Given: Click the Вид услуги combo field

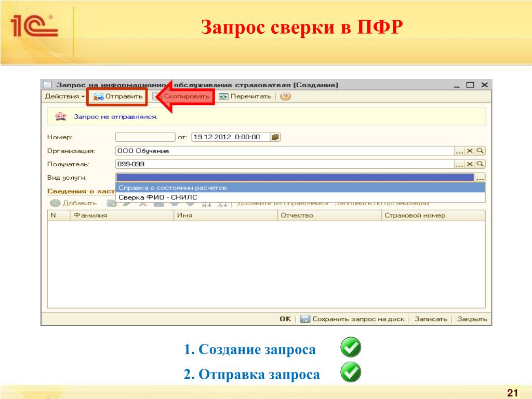Looking at the screenshot, I should tap(295, 178).
